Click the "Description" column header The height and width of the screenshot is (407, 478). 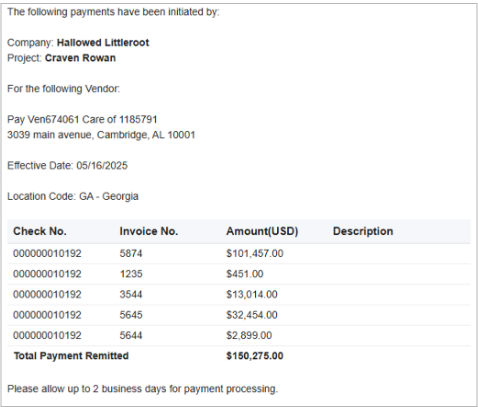(363, 231)
